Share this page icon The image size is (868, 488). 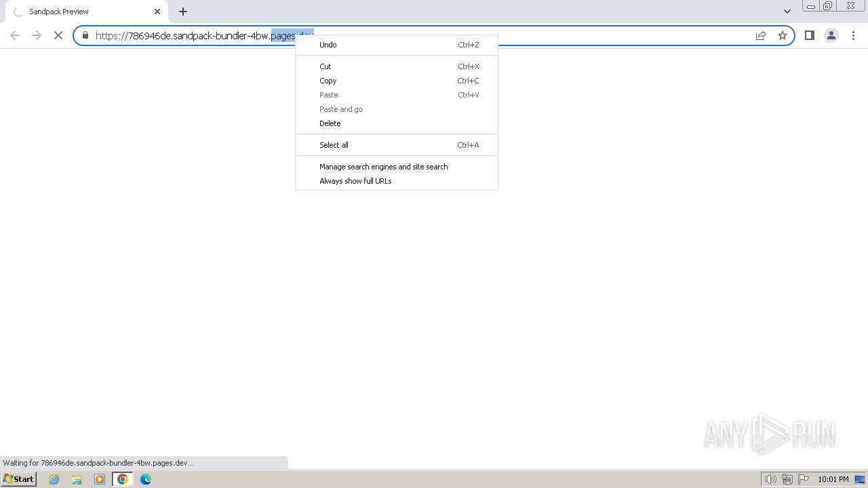click(x=761, y=35)
